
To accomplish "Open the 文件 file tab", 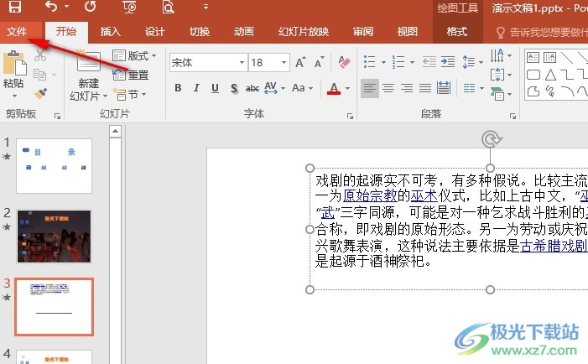I will [17, 32].
